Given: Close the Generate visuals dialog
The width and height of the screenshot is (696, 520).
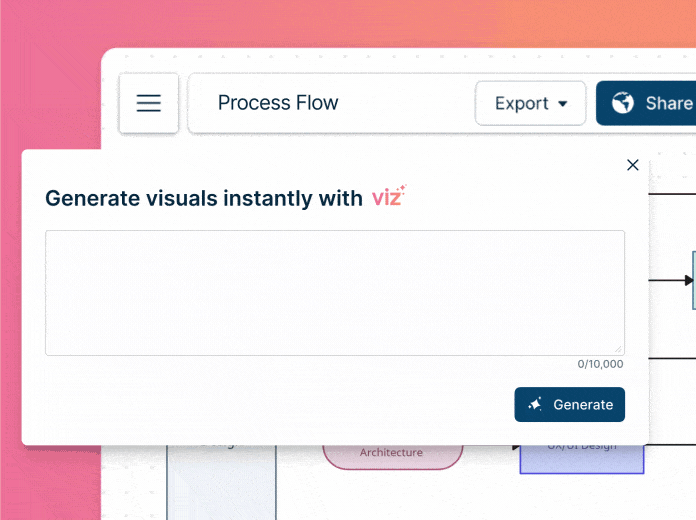Looking at the screenshot, I should [632, 165].
